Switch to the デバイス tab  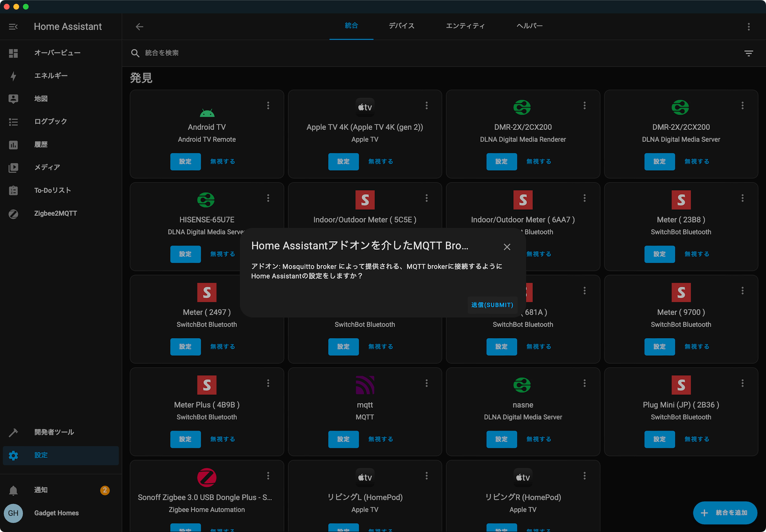pos(401,26)
